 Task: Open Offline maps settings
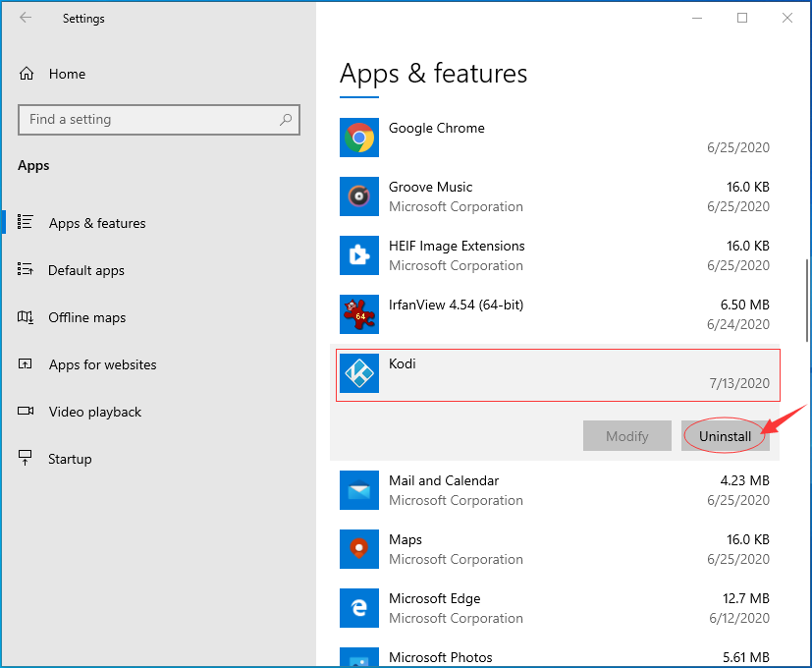coord(87,317)
